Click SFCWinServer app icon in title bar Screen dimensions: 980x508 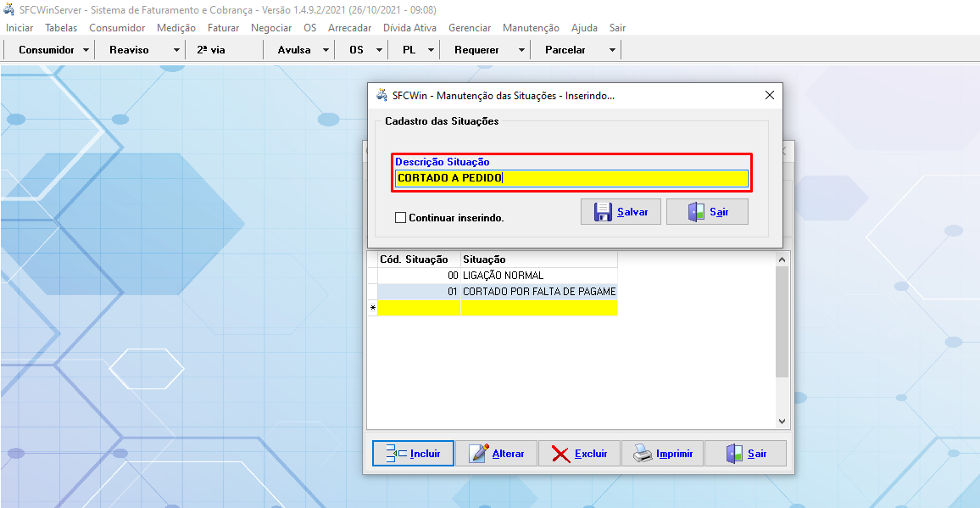tap(8, 9)
